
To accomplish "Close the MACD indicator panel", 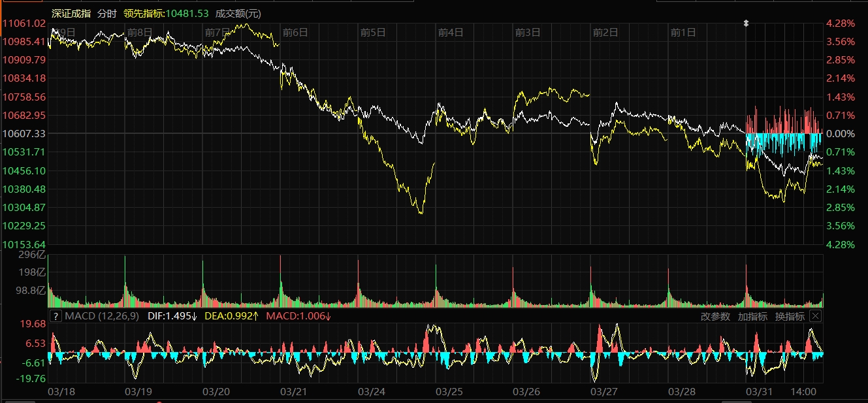I will pos(815,316).
